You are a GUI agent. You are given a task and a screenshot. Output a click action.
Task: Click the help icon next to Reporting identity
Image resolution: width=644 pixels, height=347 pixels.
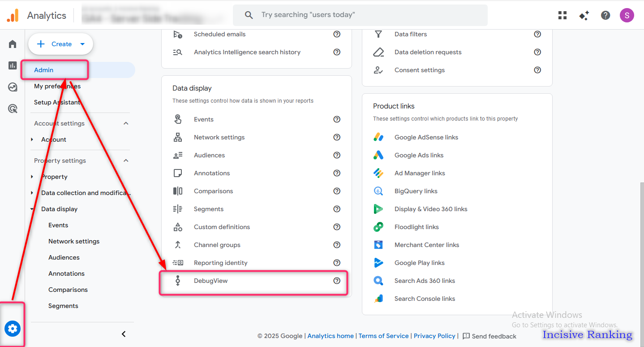pyautogui.click(x=337, y=263)
